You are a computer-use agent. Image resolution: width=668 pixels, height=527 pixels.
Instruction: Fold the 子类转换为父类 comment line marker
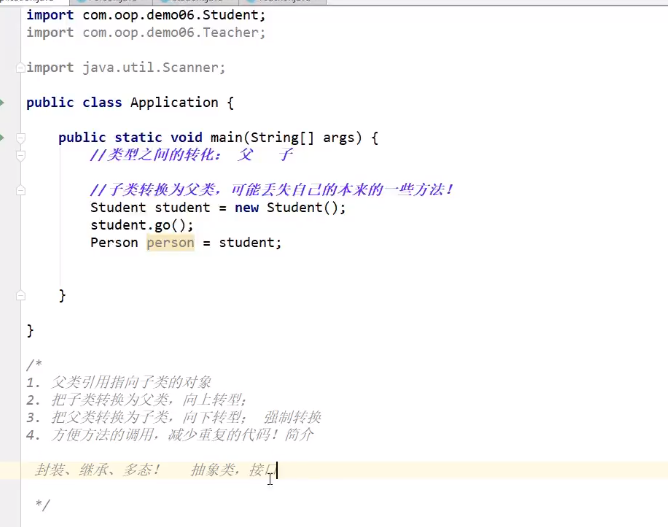20,190
